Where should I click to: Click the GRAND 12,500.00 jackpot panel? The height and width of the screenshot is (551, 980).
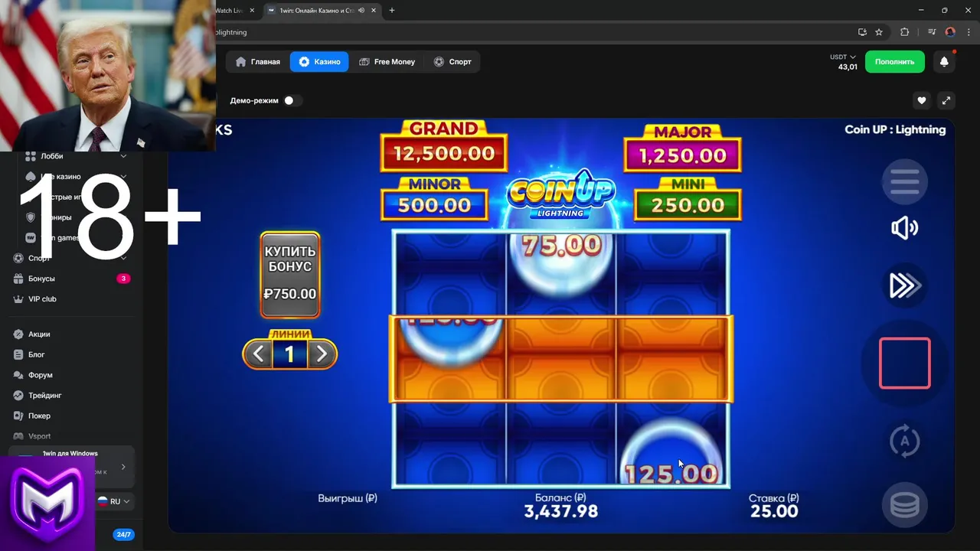(x=444, y=145)
